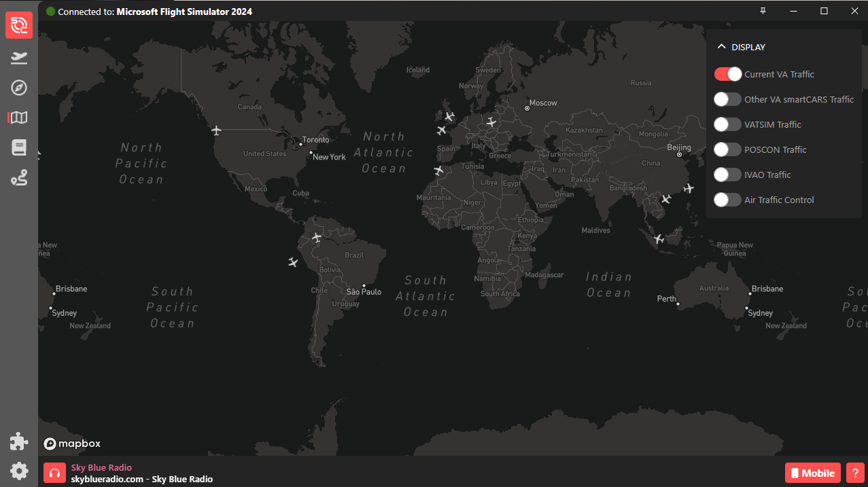This screenshot has width=868, height=487.
Task: Turn on IVAO Traffic display
Action: [x=727, y=175]
